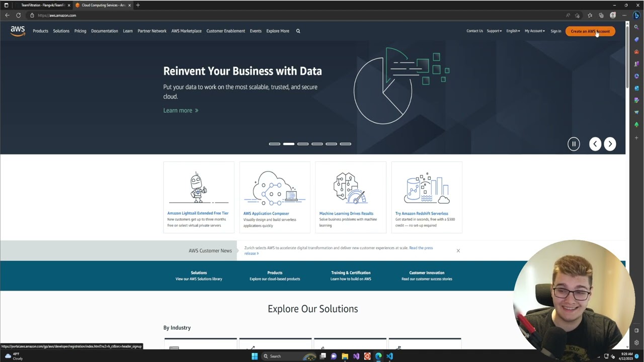Advance to the next carousel slide arrow
644x362 pixels.
coord(610,144)
